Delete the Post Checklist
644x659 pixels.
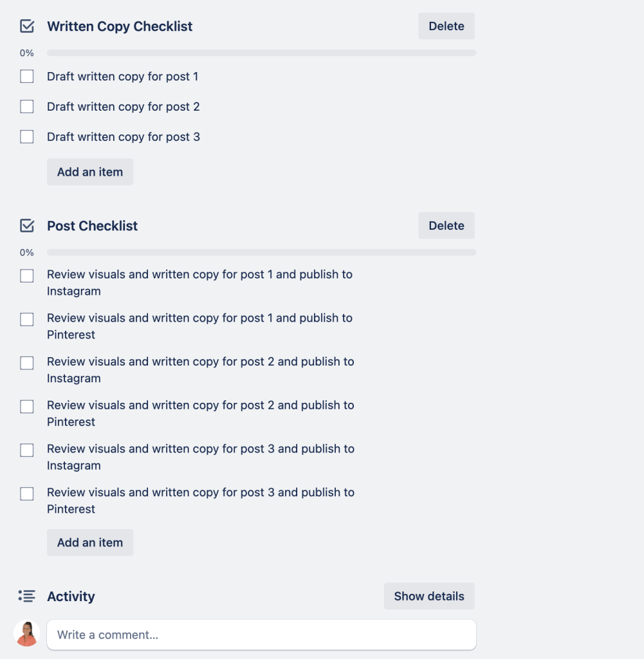tap(446, 226)
